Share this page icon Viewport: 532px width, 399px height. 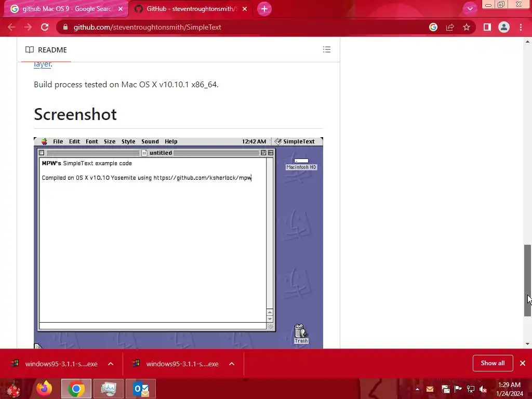coord(450,27)
